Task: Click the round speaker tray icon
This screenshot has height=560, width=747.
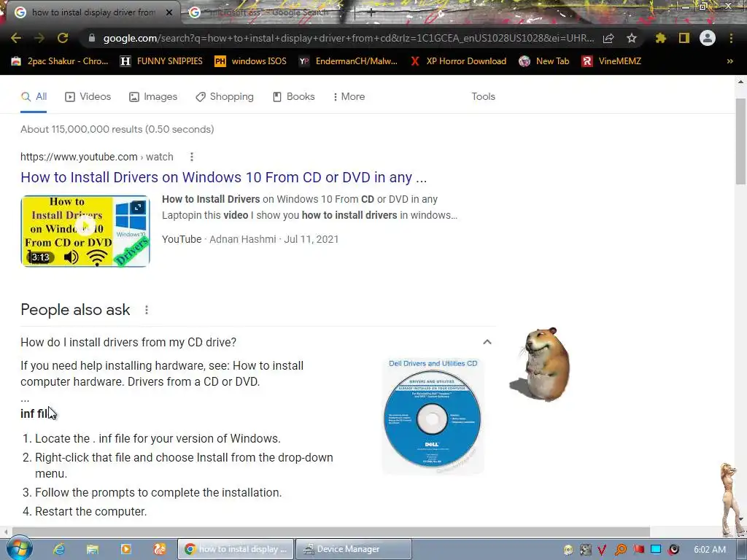Action: [673, 550]
